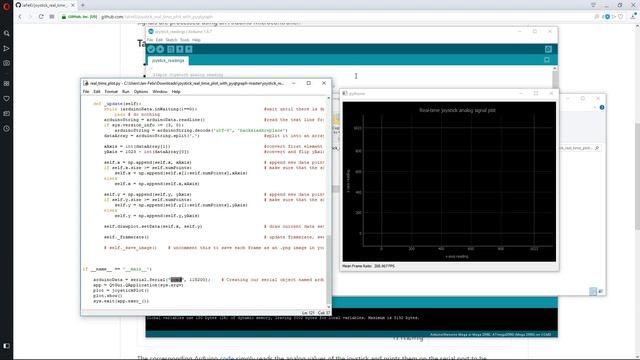The width and height of the screenshot is (640, 360).
Task: Open the Arduino Sketch menu
Action: (x=171, y=40)
